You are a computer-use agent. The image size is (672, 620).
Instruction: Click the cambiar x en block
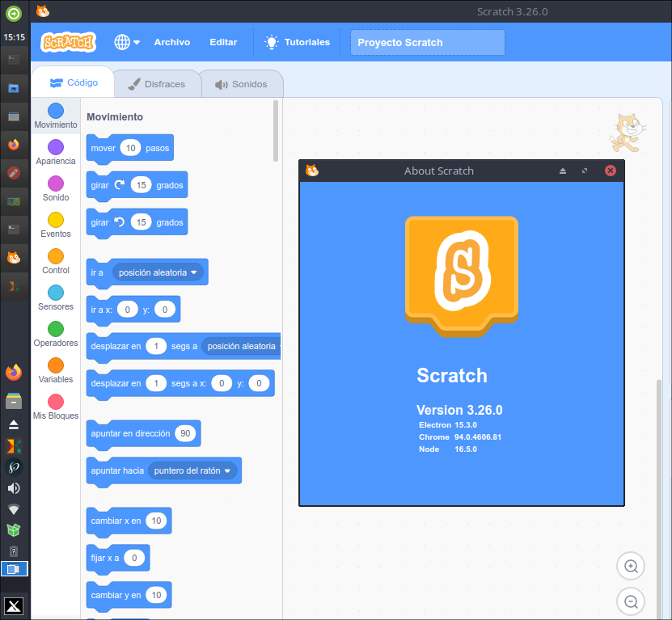[x=129, y=521]
